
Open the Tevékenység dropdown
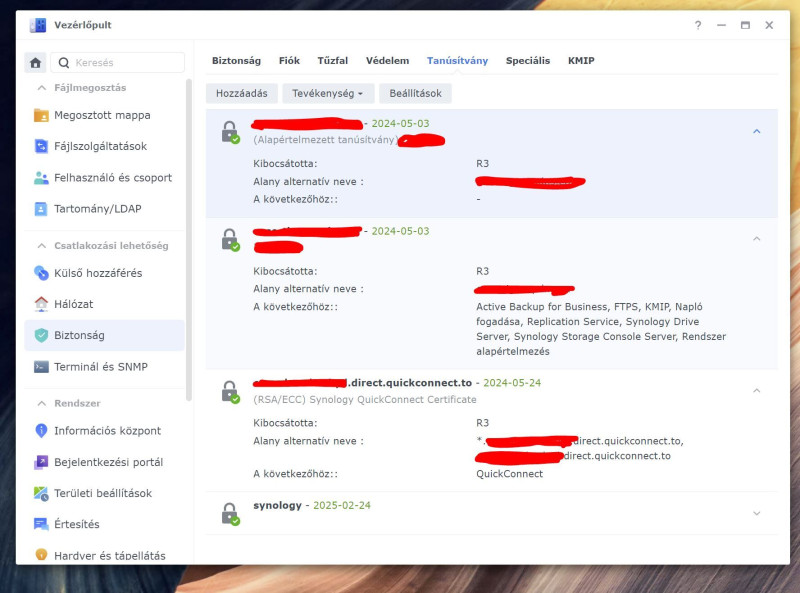click(x=328, y=93)
